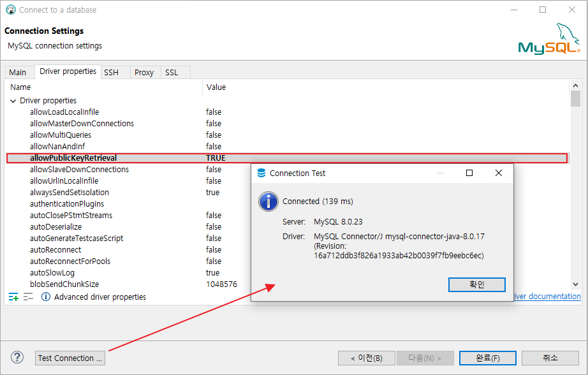Select the autoSlowLog property
Viewport: 588px width, 375px height.
pyautogui.click(x=52, y=272)
